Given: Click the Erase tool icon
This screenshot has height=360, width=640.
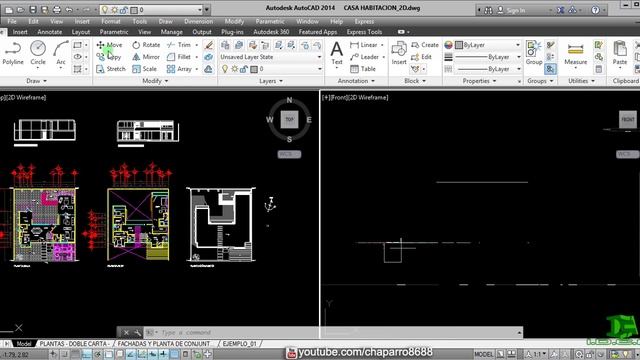Looking at the screenshot, I should [209, 45].
